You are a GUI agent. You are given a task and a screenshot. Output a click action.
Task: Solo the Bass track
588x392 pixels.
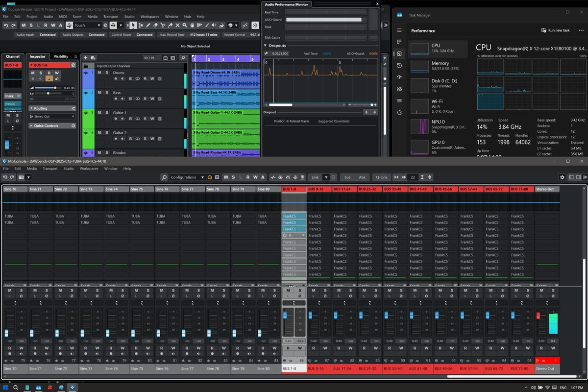106,93
